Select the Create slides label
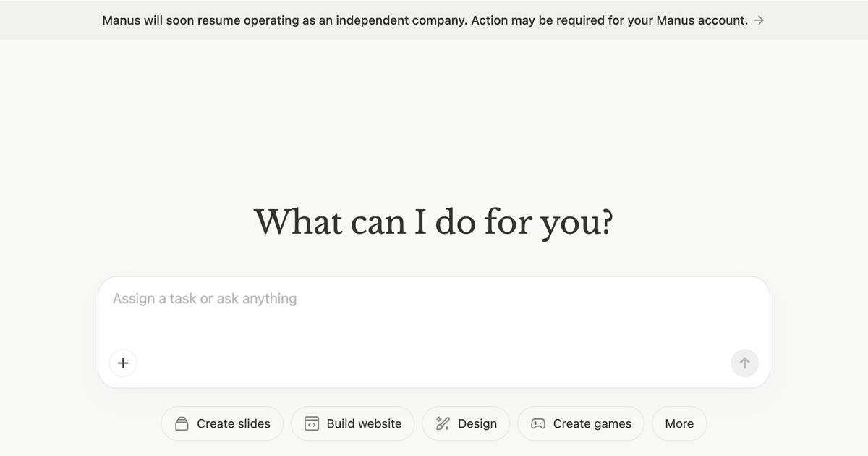This screenshot has width=868, height=456. click(x=234, y=424)
